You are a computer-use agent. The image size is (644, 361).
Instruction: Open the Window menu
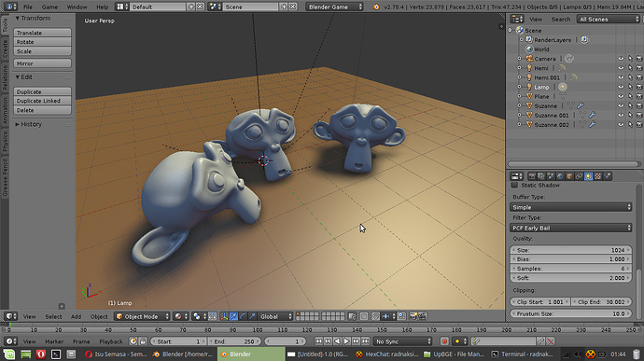pos(77,7)
